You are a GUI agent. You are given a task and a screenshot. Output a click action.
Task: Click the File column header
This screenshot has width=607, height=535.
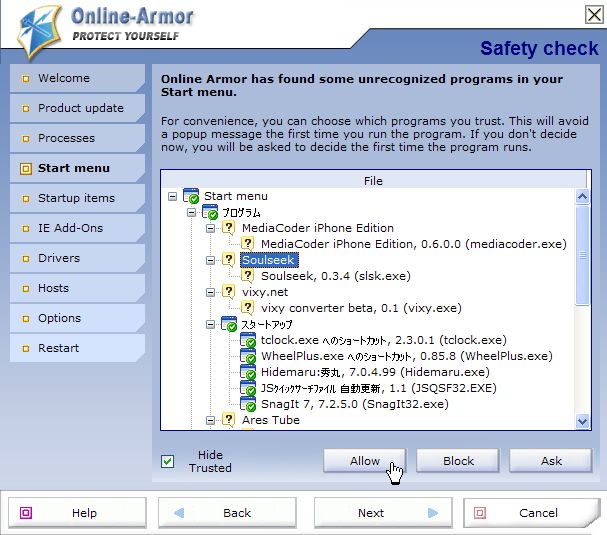tap(373, 181)
